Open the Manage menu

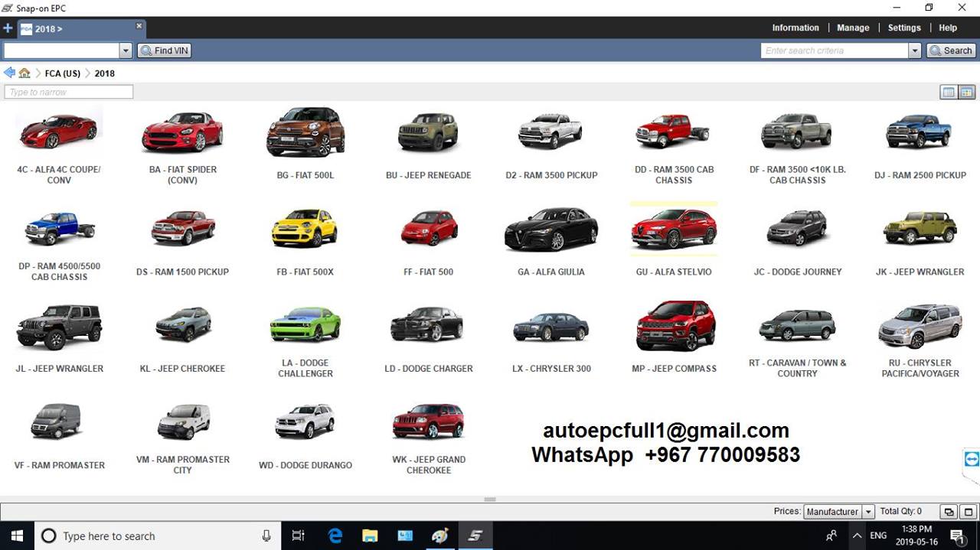853,28
